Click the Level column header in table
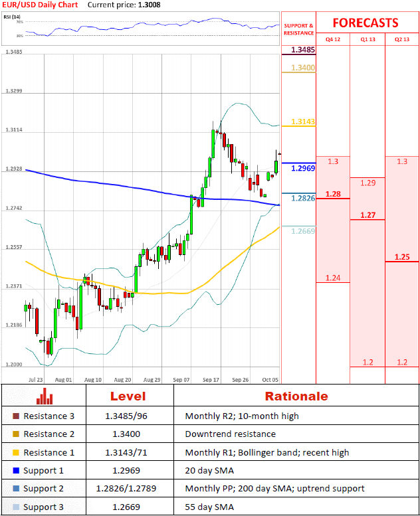This screenshot has width=420, height=516. click(x=131, y=396)
